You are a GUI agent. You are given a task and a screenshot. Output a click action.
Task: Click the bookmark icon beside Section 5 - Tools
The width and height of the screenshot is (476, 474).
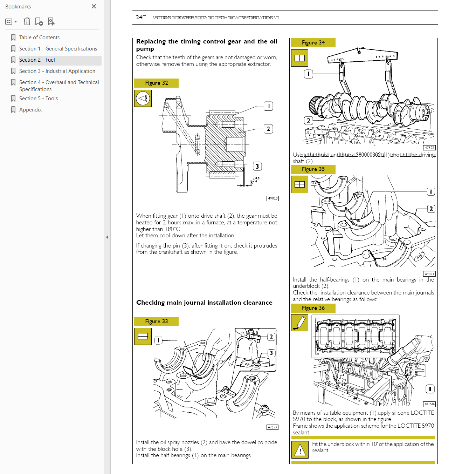(x=13, y=99)
